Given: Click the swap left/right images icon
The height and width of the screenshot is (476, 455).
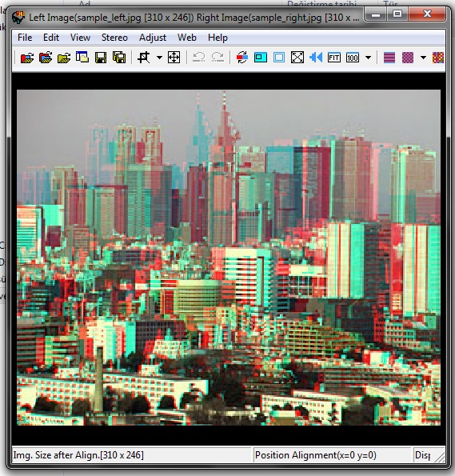Looking at the screenshot, I should point(242,58).
